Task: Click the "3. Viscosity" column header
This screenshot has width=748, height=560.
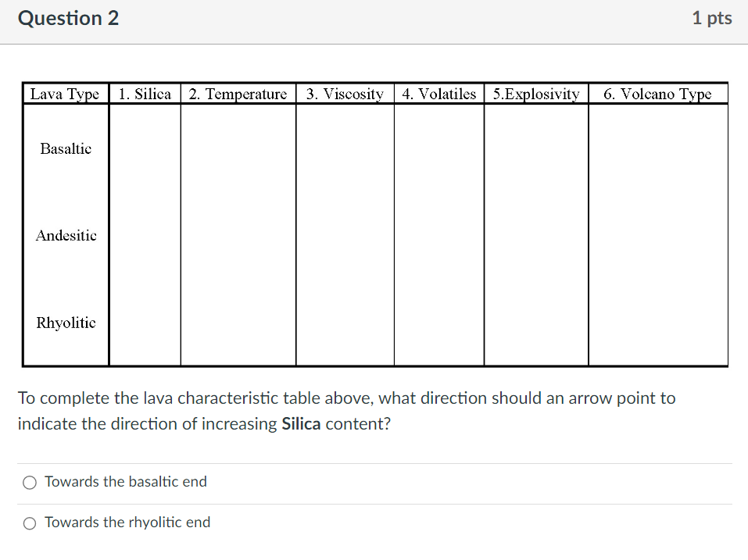Action: pyautogui.click(x=345, y=94)
